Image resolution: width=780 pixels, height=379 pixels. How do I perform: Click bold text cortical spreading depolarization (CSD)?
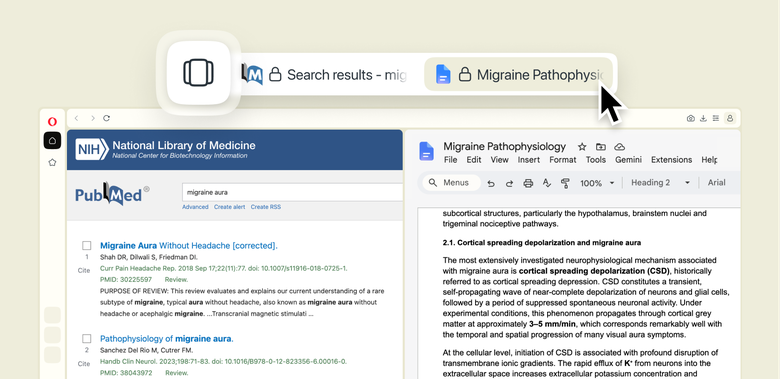[594, 271]
